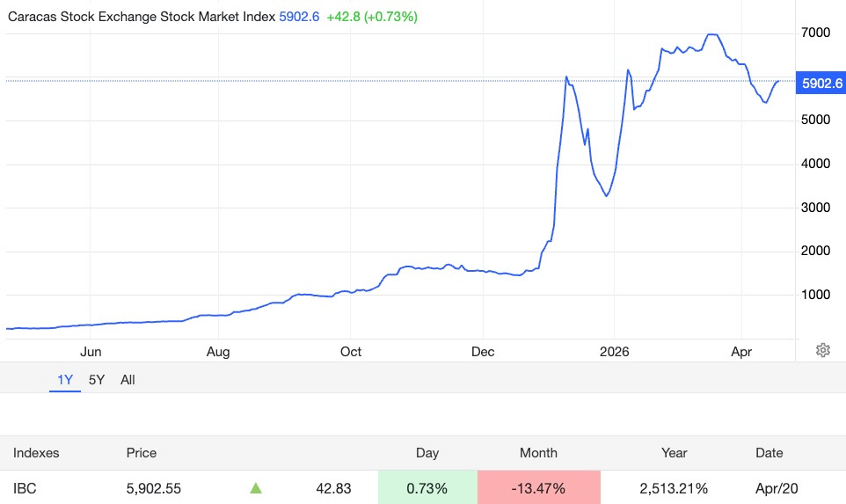Click the 2026 x-axis label

pyautogui.click(x=615, y=352)
